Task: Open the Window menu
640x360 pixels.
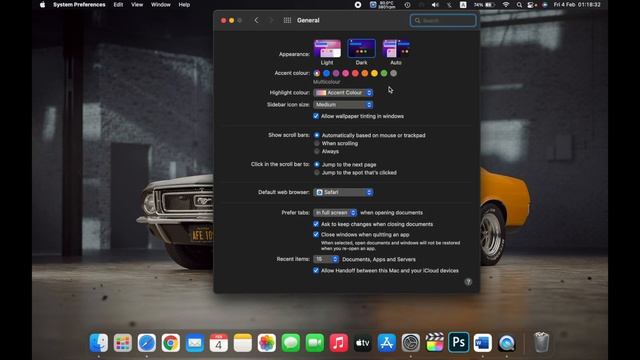Action: coord(160,5)
